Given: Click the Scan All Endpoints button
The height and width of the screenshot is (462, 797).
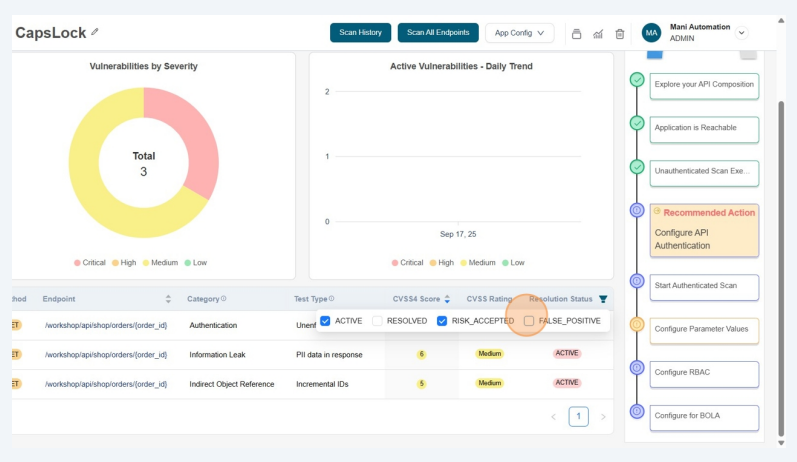Looking at the screenshot, I should tap(438, 33).
